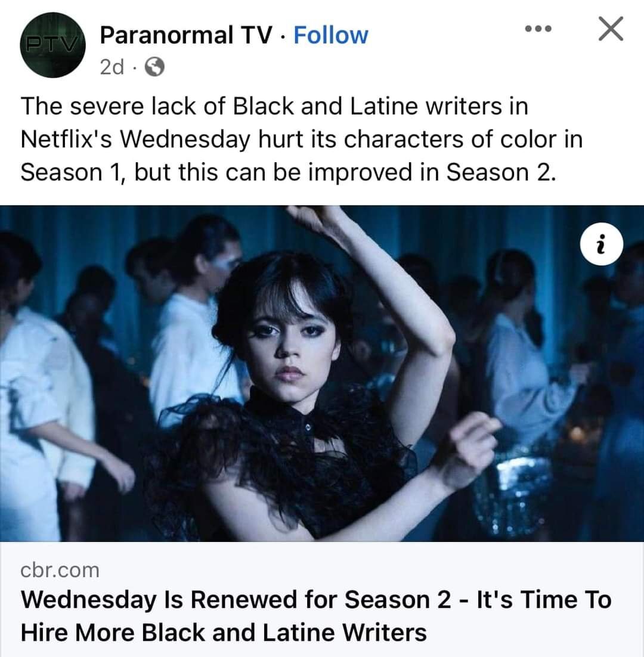Click the black feathered dress in the image

(x=285, y=461)
